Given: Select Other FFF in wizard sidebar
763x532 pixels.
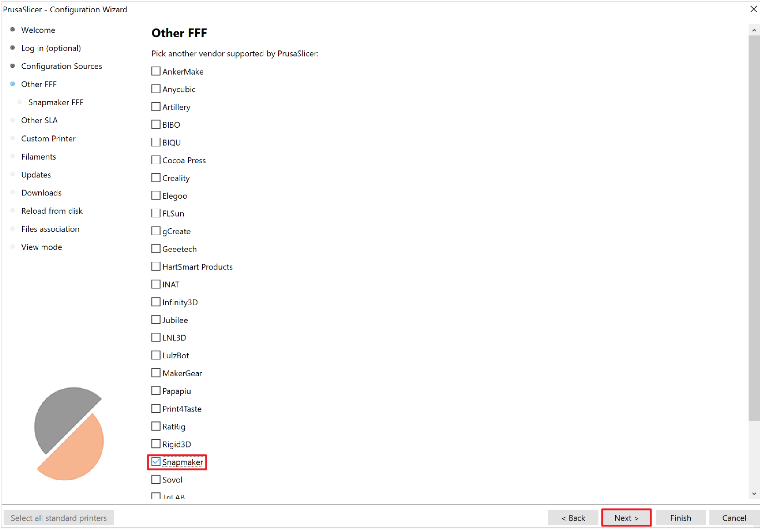Looking at the screenshot, I should point(39,84).
